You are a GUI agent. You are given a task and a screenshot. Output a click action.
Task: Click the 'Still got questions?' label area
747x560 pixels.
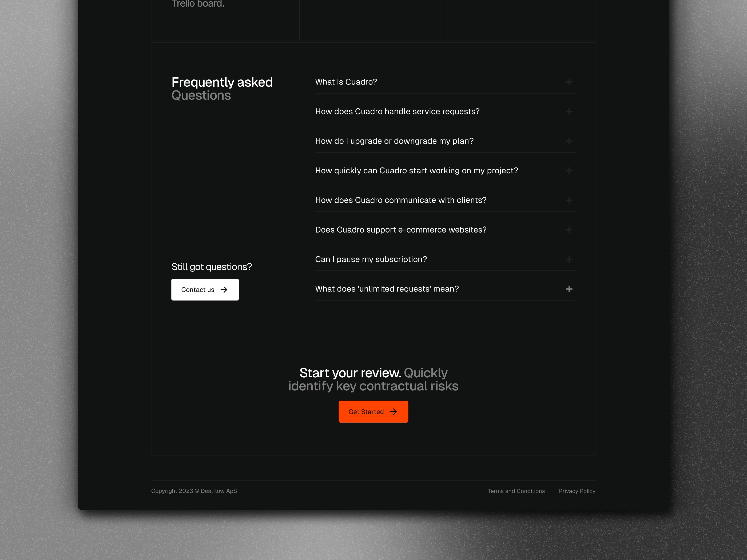point(211,266)
